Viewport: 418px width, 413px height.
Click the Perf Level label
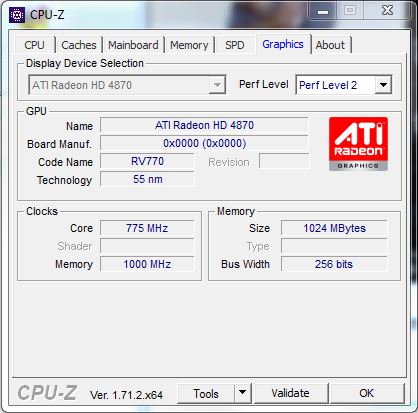coord(264,84)
